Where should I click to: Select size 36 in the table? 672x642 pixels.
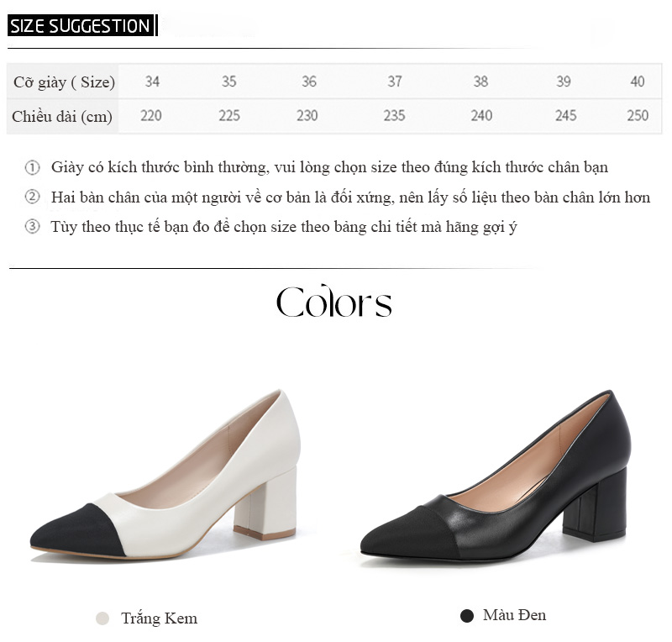click(x=309, y=82)
